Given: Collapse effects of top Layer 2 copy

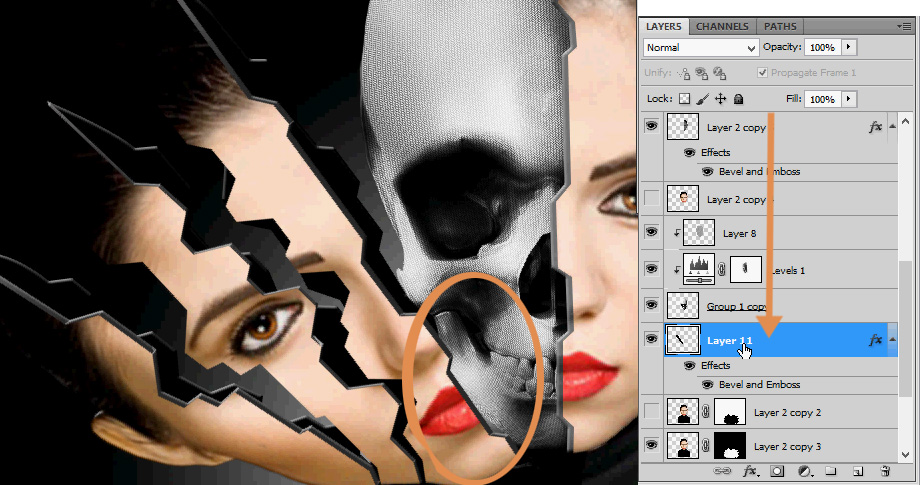Looking at the screenshot, I should coord(892,126).
